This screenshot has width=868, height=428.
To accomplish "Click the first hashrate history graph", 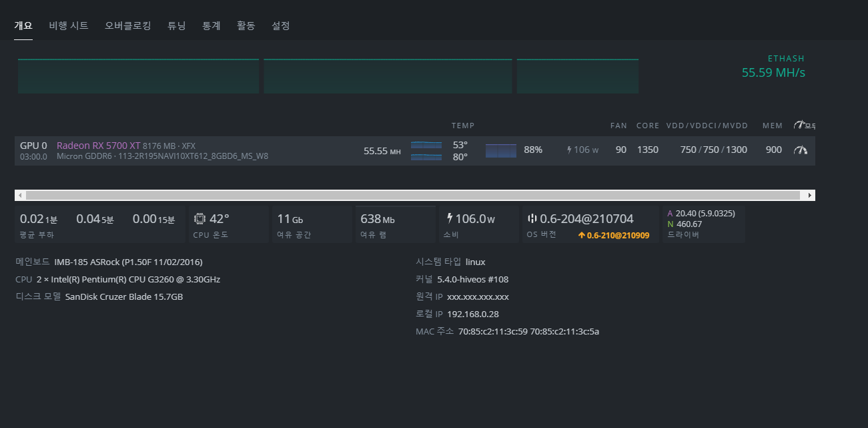I will (x=138, y=76).
